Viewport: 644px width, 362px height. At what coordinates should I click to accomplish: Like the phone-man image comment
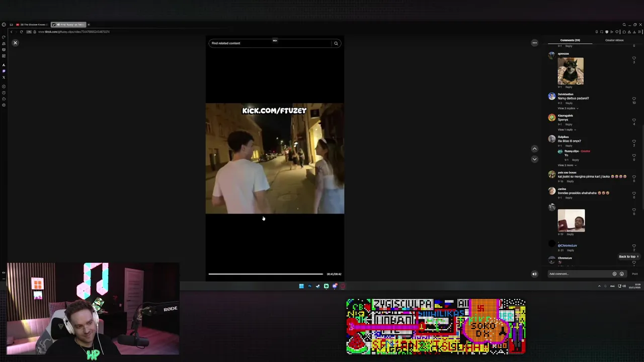[634, 210]
